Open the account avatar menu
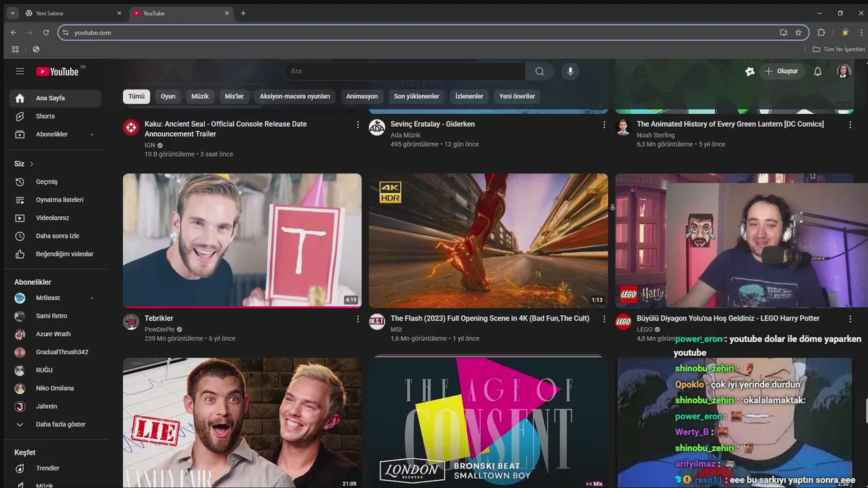868x488 pixels. pos(844,71)
